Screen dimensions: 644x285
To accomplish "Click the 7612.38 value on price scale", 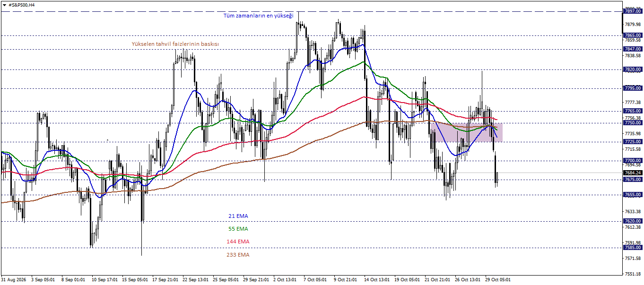I will (x=633, y=227).
